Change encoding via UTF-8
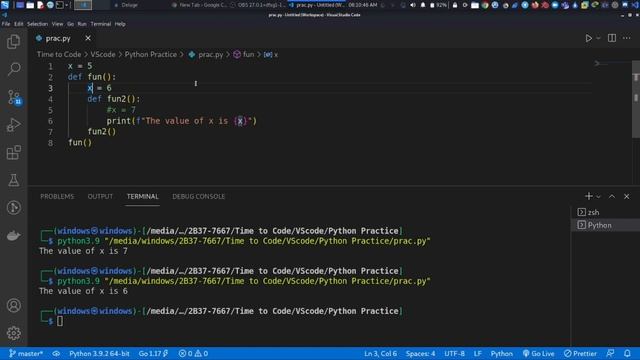Image resolution: width=640 pixels, height=360 pixels. click(454, 353)
